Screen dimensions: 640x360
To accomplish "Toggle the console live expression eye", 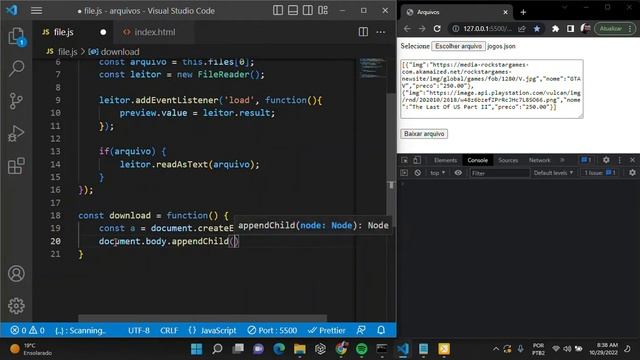I will 458,173.
